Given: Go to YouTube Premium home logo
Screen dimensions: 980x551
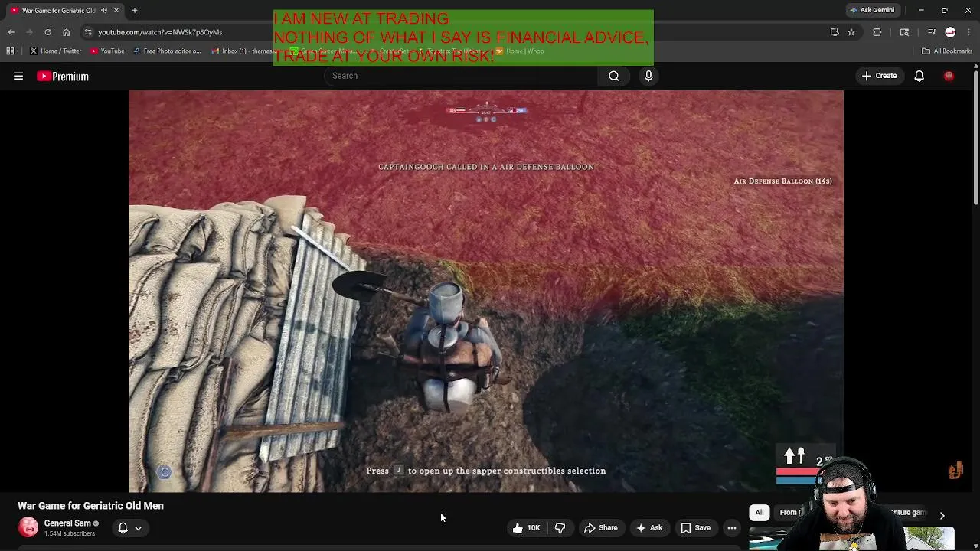Looking at the screenshot, I should coord(63,76).
